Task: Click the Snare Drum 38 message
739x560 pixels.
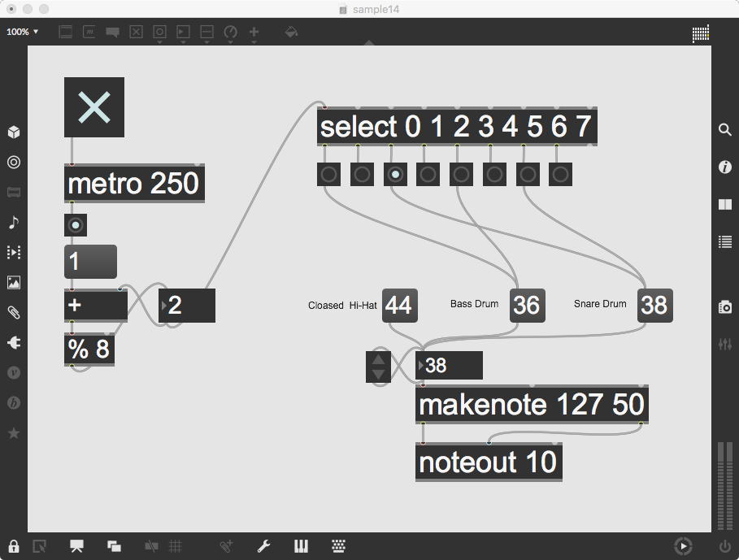Action: point(655,306)
